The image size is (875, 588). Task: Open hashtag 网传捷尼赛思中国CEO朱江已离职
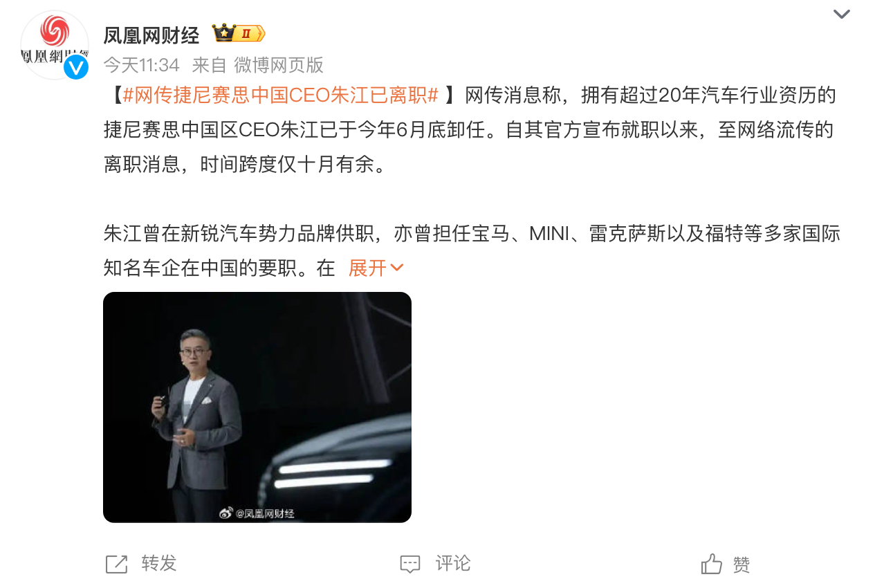(x=280, y=95)
